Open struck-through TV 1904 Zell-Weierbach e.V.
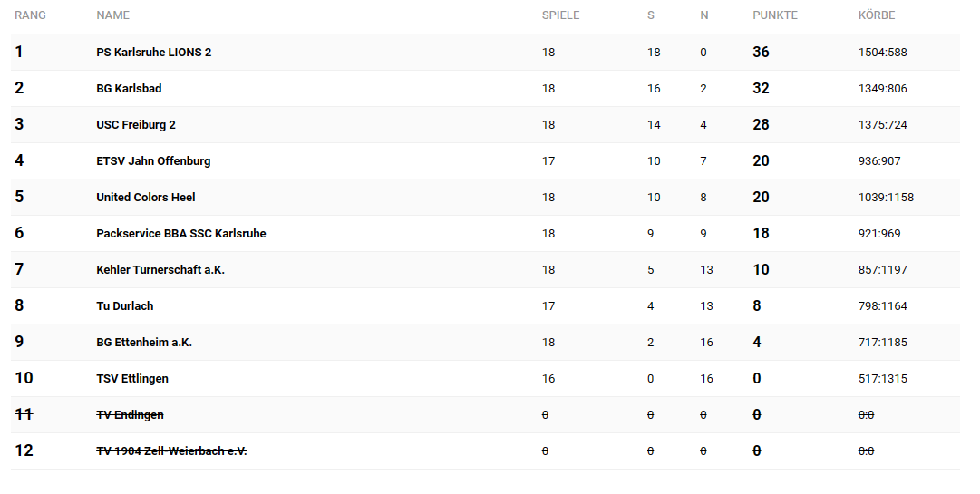The height and width of the screenshot is (494, 980). [172, 450]
